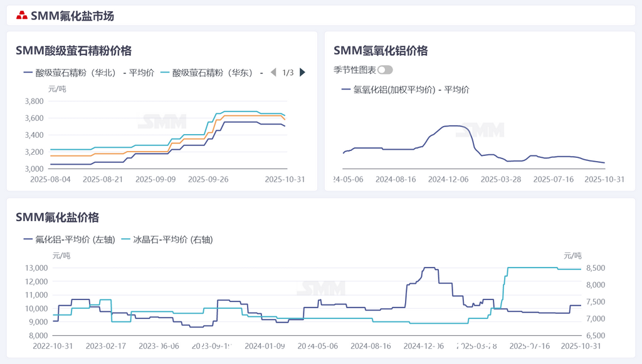Click the SMM氢氧化铝价格 chart title
The height and width of the screenshot is (364, 642).
(381, 51)
